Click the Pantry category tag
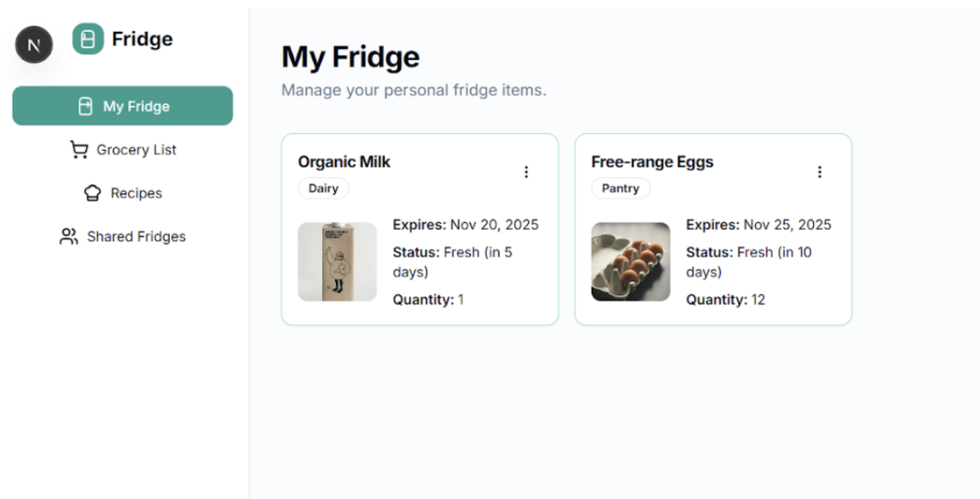 pyautogui.click(x=620, y=188)
